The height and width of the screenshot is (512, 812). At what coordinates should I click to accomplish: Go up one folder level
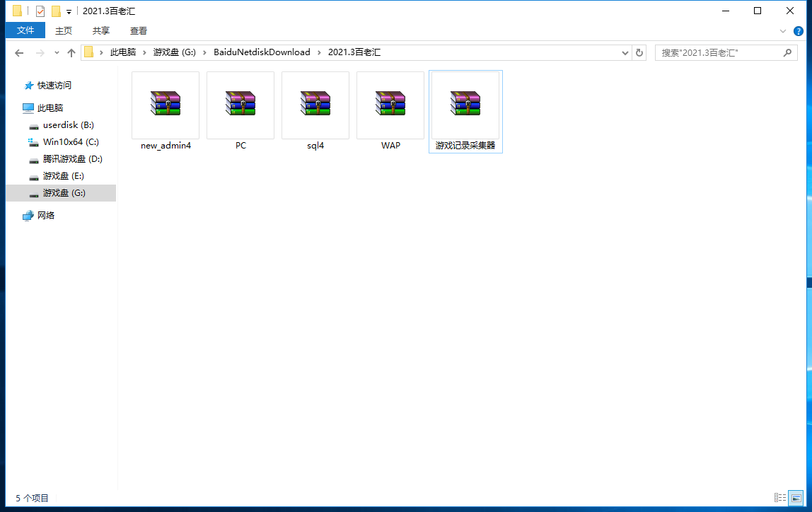click(x=71, y=52)
